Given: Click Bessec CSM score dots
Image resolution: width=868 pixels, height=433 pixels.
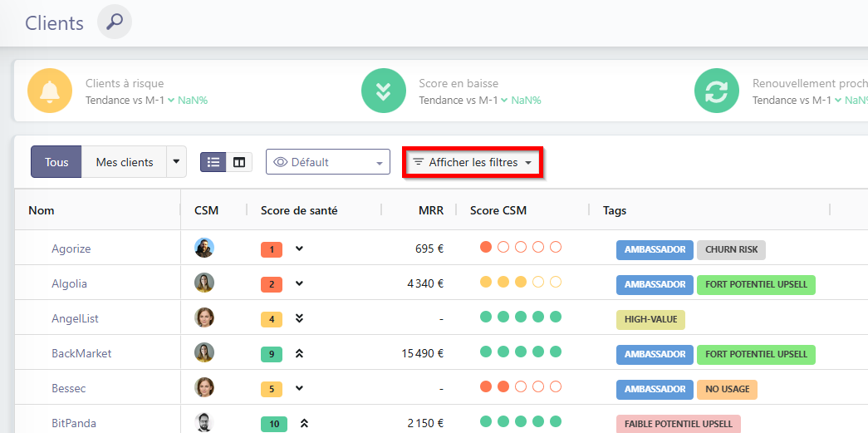Looking at the screenshot, I should point(520,386).
